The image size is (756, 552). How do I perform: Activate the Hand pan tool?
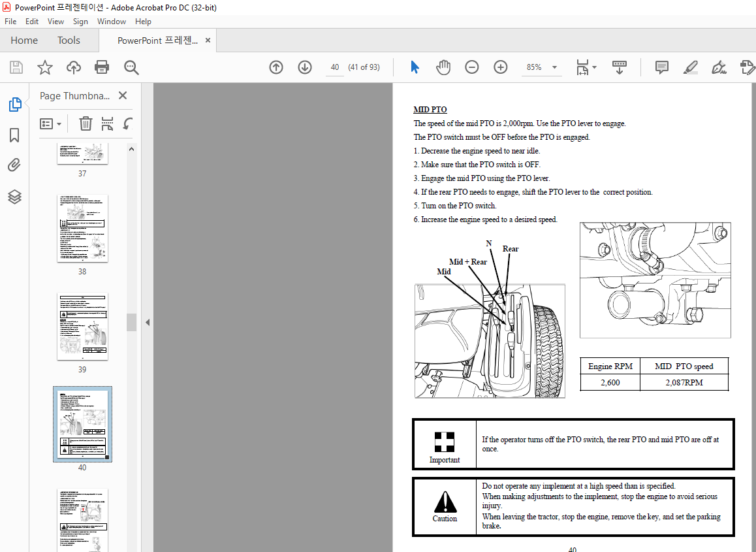pyautogui.click(x=443, y=67)
